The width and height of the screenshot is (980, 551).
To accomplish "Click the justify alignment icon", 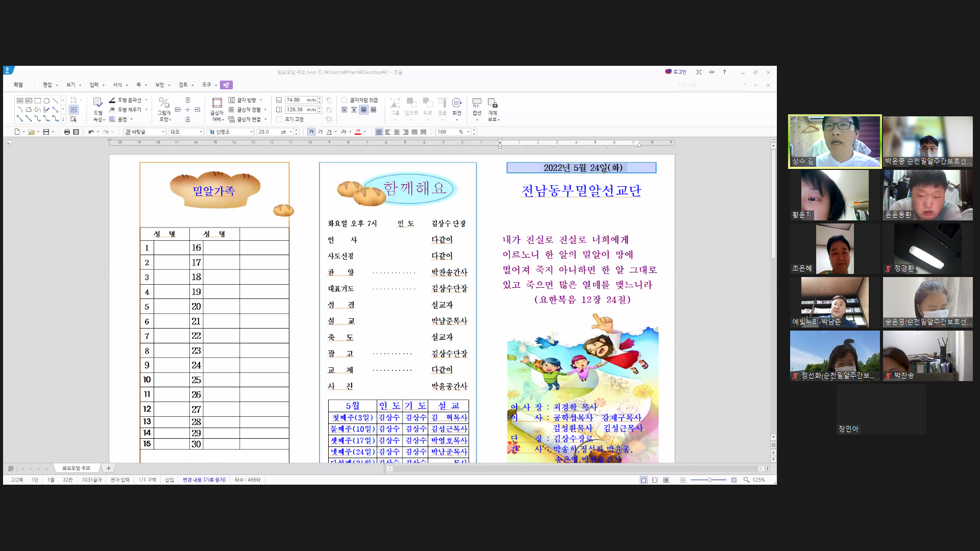I will [379, 132].
